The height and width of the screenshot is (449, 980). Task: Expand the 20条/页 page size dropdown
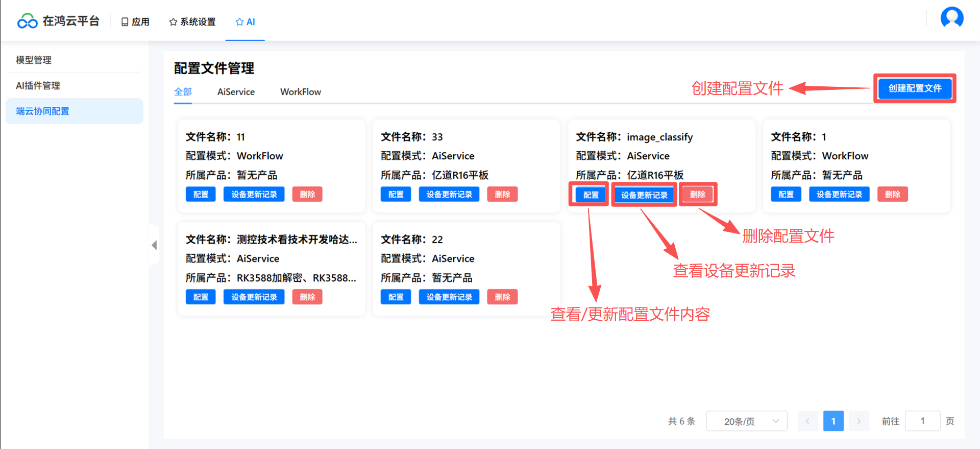click(746, 421)
